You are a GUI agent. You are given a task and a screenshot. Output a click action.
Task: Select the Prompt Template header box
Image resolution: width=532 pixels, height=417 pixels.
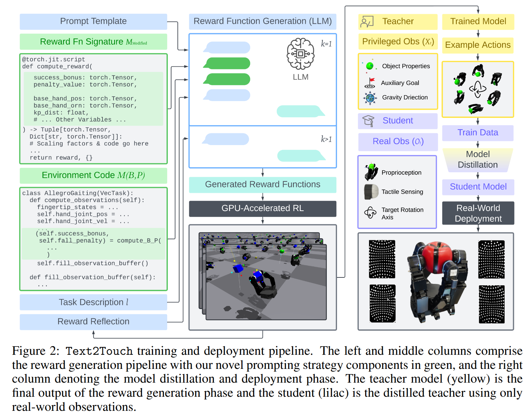[93, 21]
